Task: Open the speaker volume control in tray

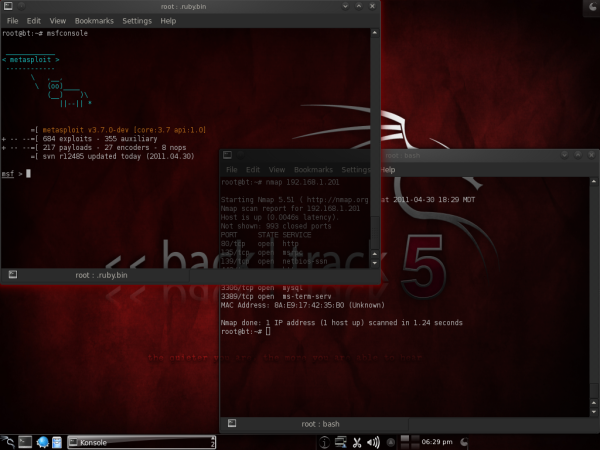Action: click(373, 442)
